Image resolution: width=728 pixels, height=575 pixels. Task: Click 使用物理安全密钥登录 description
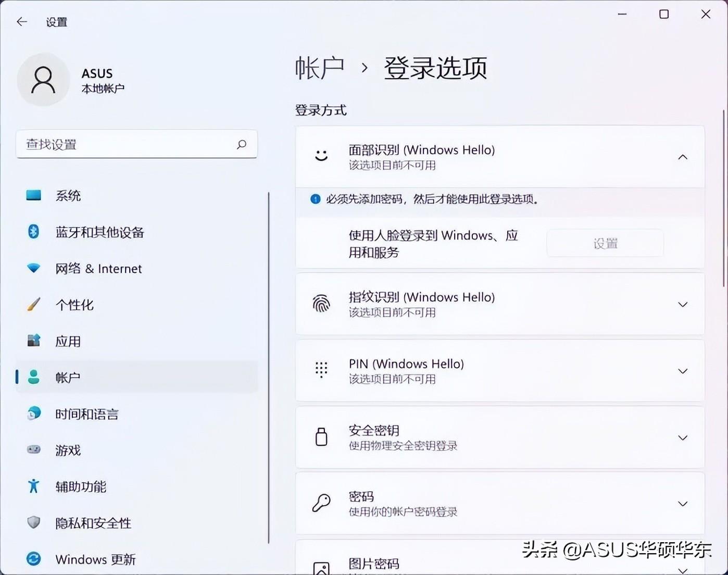pyautogui.click(x=403, y=446)
